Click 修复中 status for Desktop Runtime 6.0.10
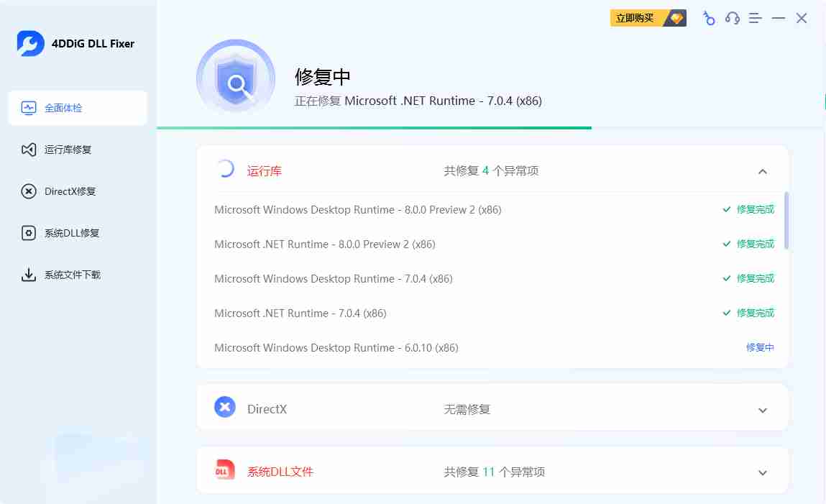This screenshot has height=504, width=826. (x=760, y=347)
